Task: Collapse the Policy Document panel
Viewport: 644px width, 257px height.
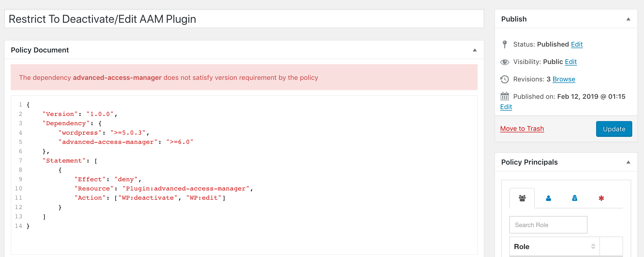Action: (475, 50)
